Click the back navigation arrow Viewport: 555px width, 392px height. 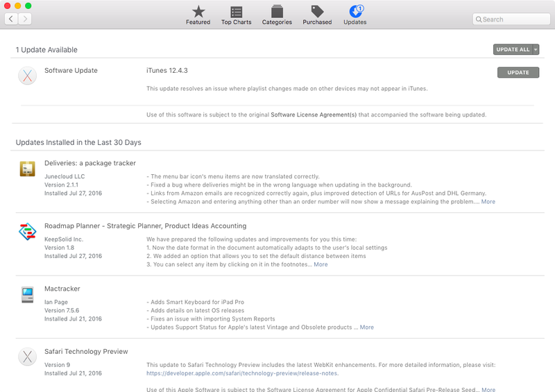[x=11, y=19]
